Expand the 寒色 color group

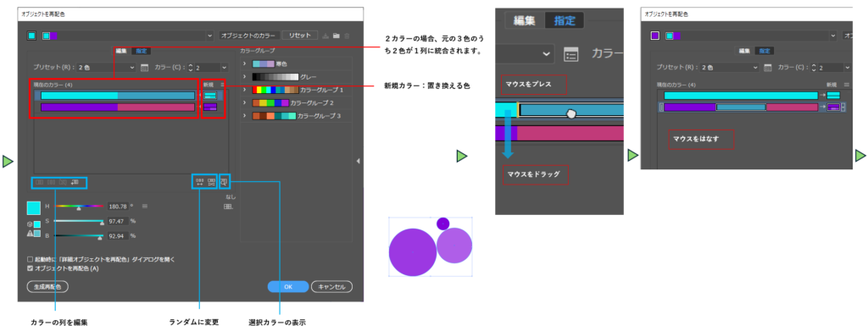(245, 64)
